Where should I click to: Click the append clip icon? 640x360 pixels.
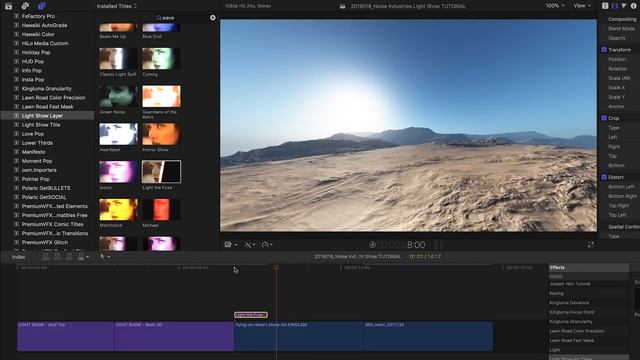69,257
